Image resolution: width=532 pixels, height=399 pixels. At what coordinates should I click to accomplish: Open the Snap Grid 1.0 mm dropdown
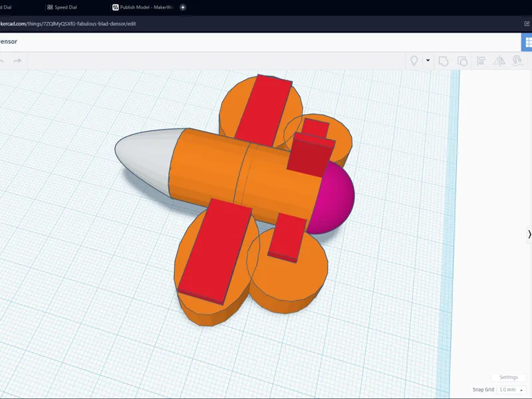[x=511, y=390]
